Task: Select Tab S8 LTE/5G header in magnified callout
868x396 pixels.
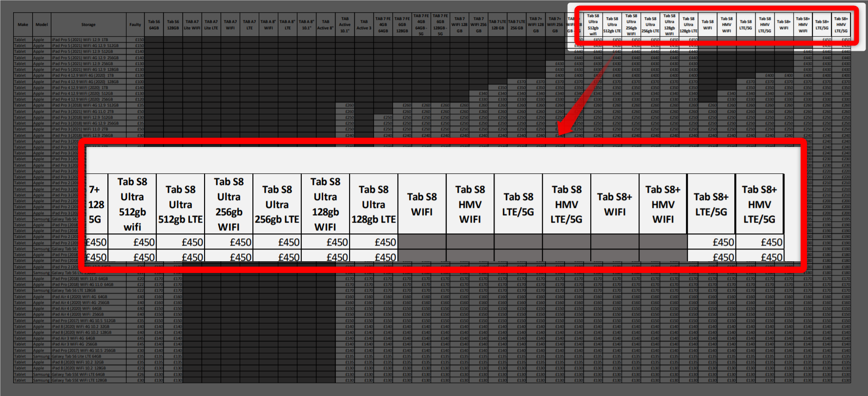Action: (x=518, y=204)
